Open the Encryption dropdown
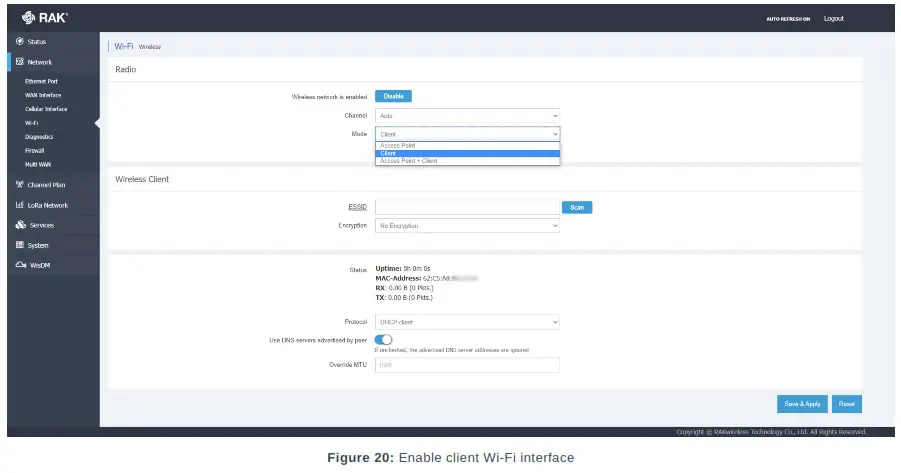 (x=467, y=226)
